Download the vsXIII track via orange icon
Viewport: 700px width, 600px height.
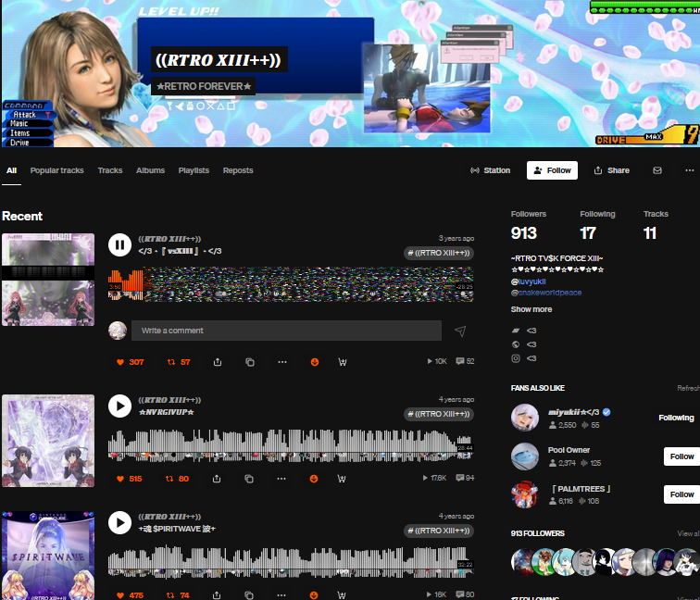315,362
